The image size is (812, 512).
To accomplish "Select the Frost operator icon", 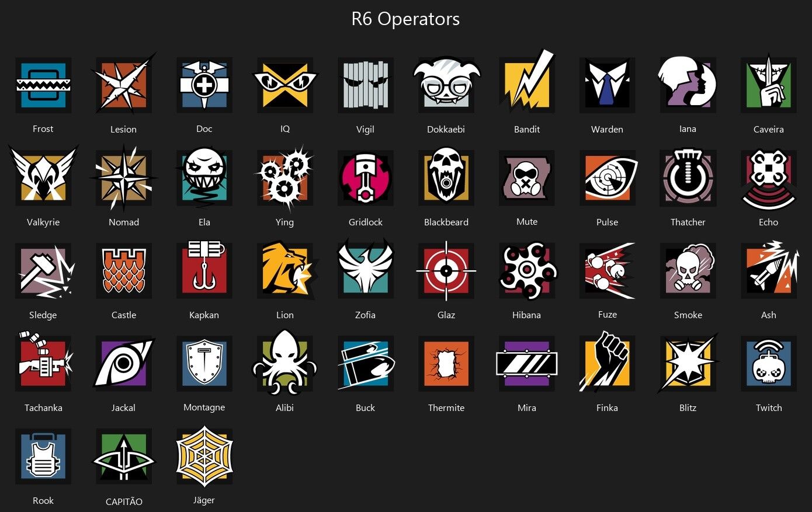I will [x=43, y=85].
